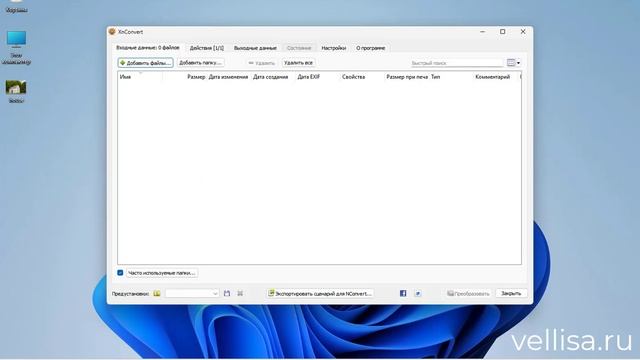Click the Добавить папку button
Viewport: 640px width, 360px height.
200,63
